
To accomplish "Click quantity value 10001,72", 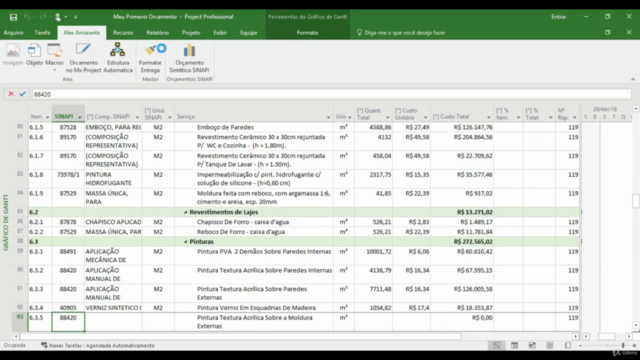I will (378, 251).
